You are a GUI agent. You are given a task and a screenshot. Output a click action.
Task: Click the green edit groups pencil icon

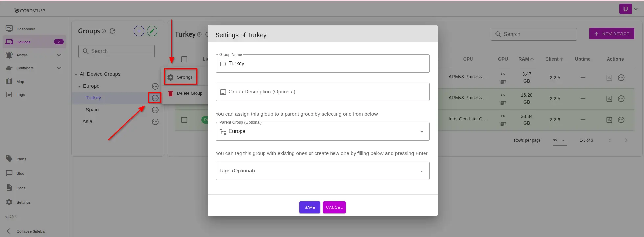152,31
